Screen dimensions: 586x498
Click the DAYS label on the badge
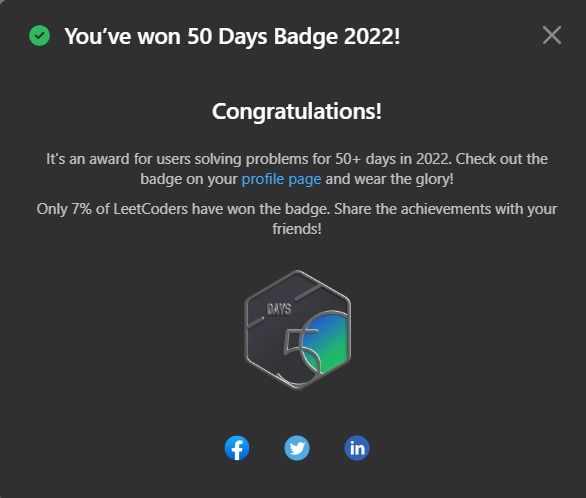[x=279, y=309]
